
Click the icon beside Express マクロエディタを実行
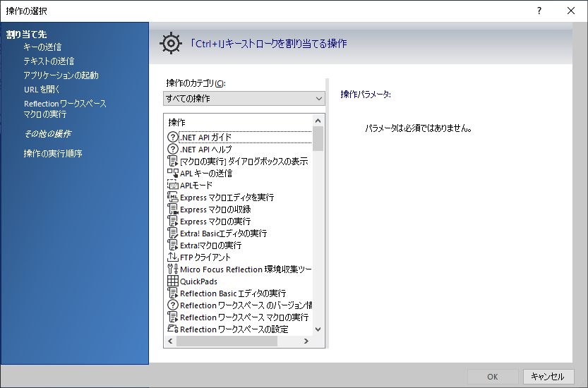(172, 198)
